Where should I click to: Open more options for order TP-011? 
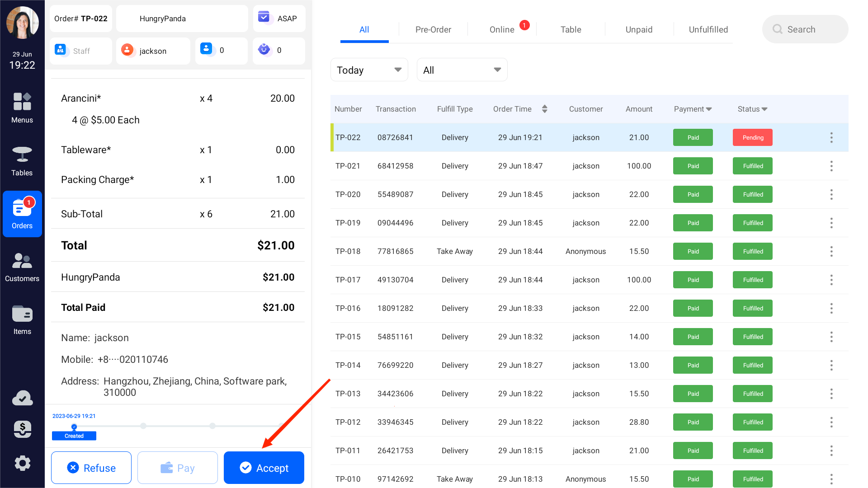[x=831, y=450]
